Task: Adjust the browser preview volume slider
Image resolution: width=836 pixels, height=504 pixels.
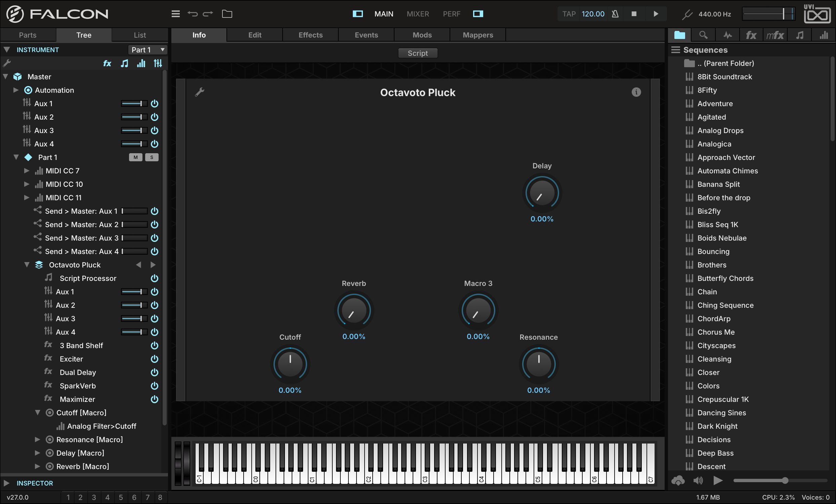Action: [x=780, y=480]
